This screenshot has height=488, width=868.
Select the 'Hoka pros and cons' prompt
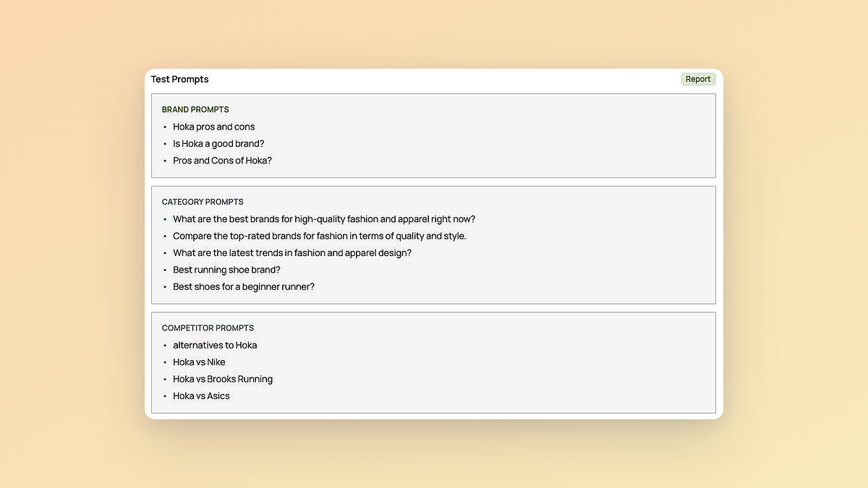214,127
